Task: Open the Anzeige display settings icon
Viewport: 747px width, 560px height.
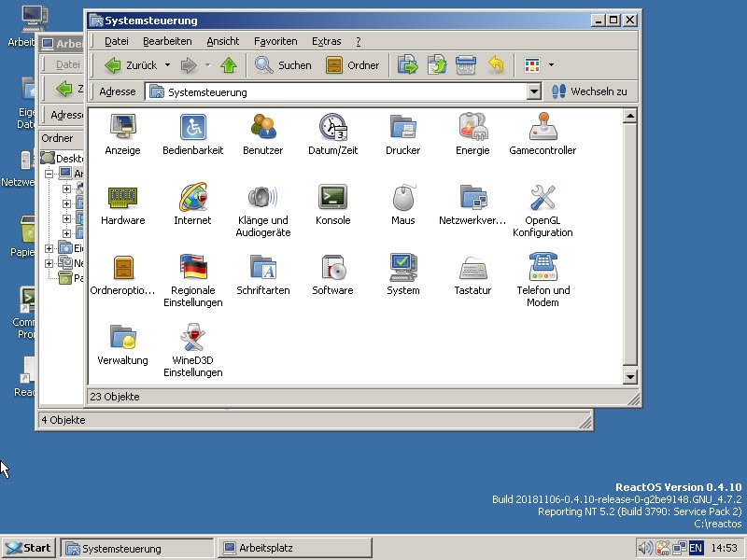Action: pyautogui.click(x=122, y=128)
